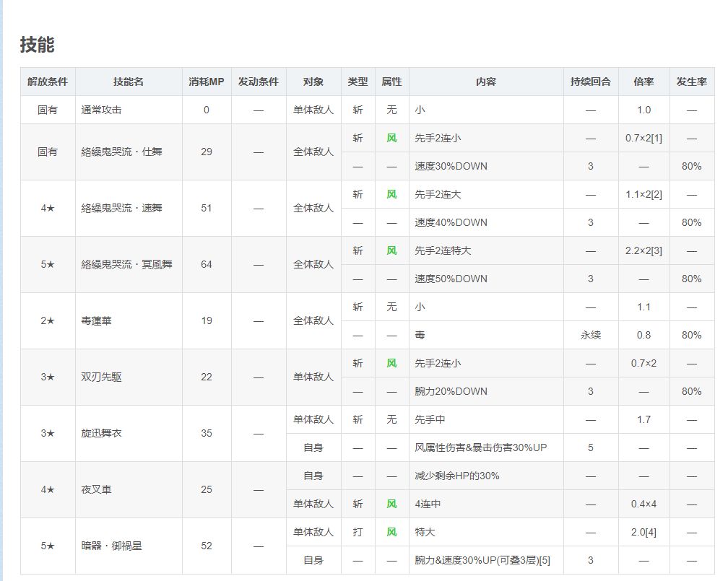Viewport: 728px width, 581px height.
Task: Click the 减少剩余HP的30% cell
Action: pos(486,476)
